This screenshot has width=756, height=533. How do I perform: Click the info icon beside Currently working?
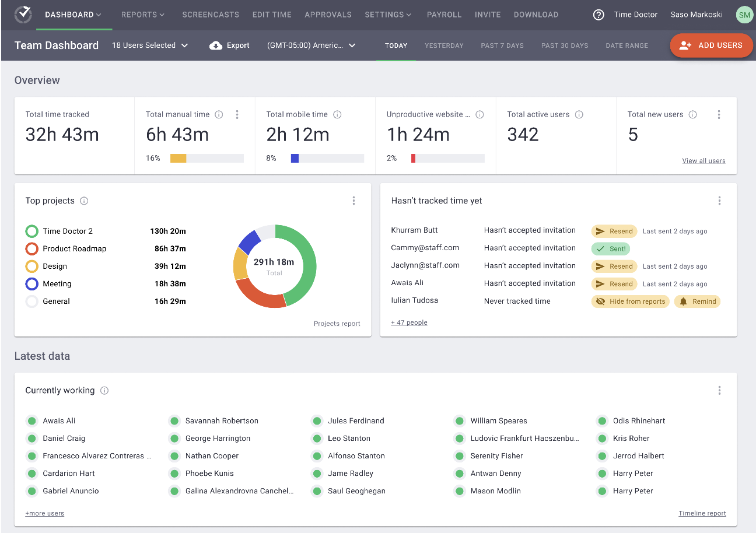tap(104, 390)
